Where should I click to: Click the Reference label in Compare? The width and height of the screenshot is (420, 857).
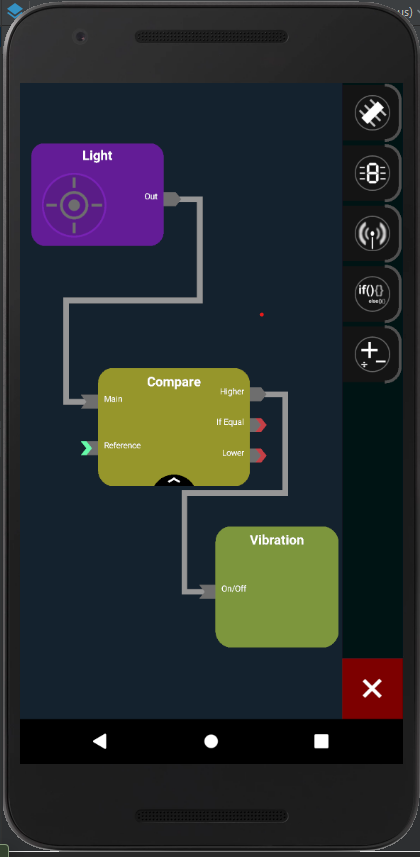(122, 445)
